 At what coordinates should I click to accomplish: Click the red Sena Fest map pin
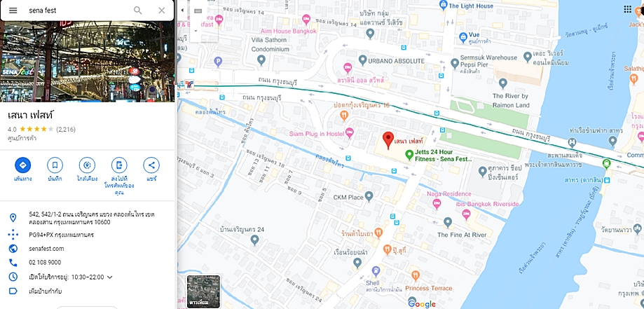point(388,141)
